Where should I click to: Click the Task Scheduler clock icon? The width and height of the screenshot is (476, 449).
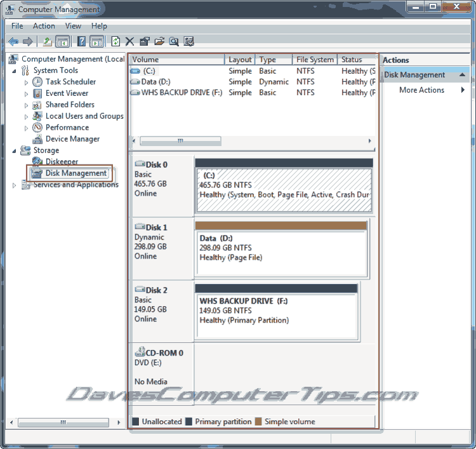point(37,82)
